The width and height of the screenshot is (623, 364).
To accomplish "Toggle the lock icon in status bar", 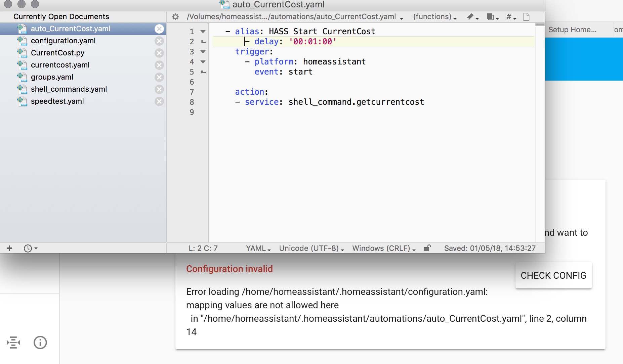I will 427,248.
